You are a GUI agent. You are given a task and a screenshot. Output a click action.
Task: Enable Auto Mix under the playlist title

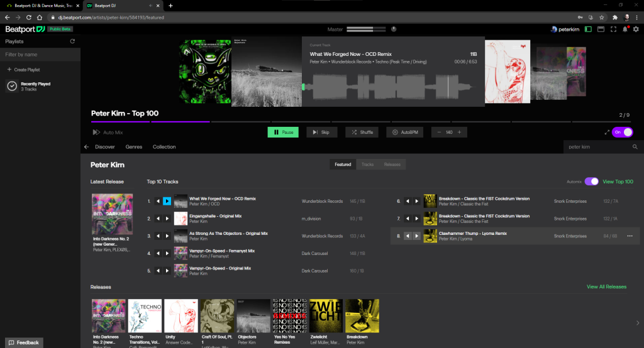pos(108,133)
